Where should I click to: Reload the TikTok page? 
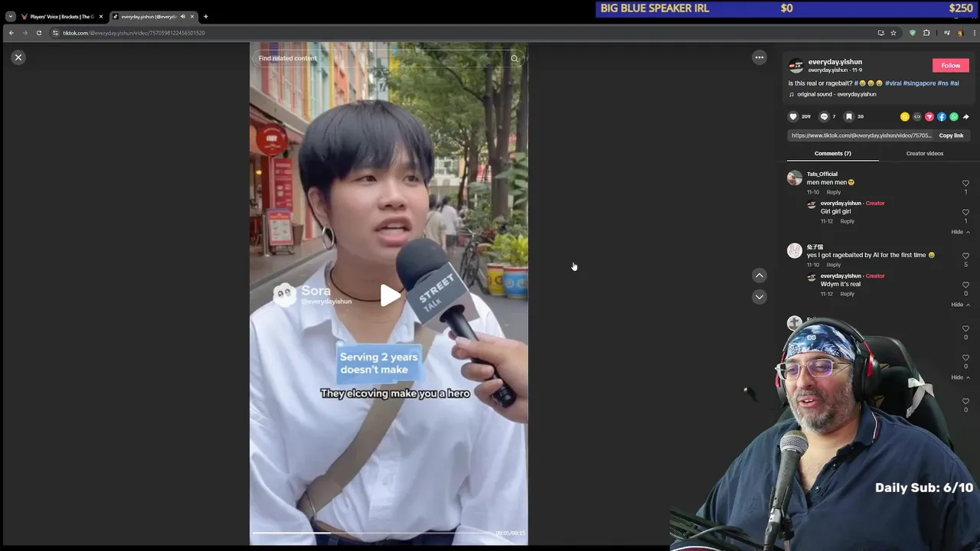point(38,33)
